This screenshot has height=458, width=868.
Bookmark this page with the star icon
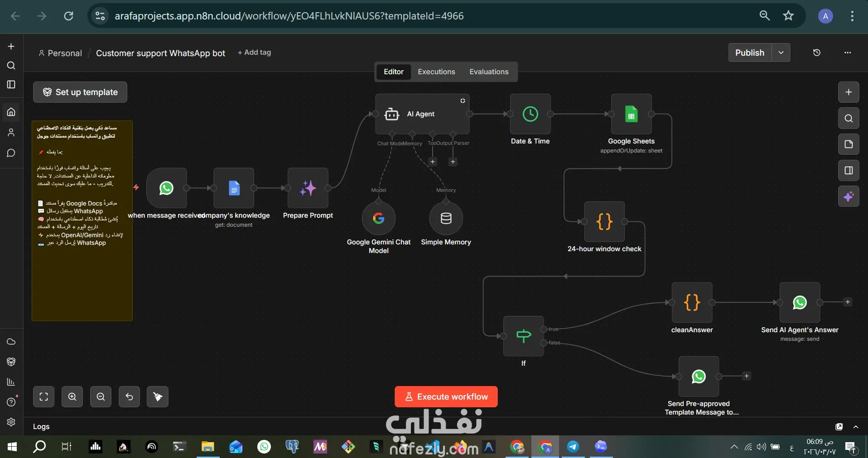[x=789, y=16]
